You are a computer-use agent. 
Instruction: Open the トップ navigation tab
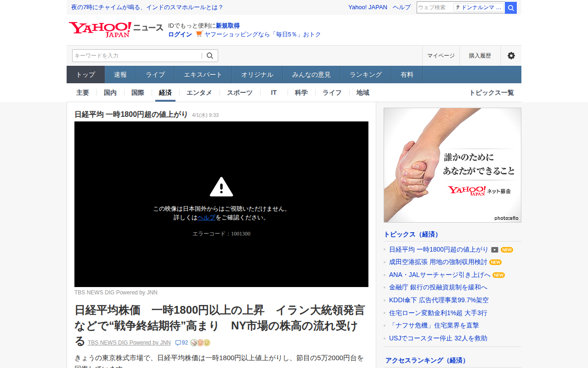pyautogui.click(x=86, y=75)
